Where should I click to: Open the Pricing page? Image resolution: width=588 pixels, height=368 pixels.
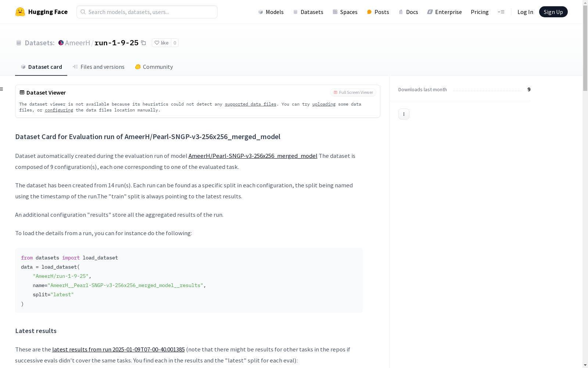[480, 12]
